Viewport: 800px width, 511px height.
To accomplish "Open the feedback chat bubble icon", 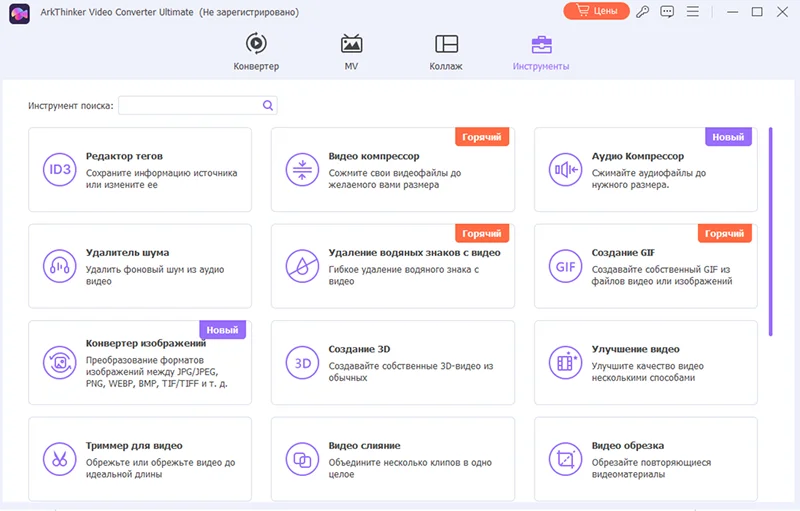I will click(667, 11).
